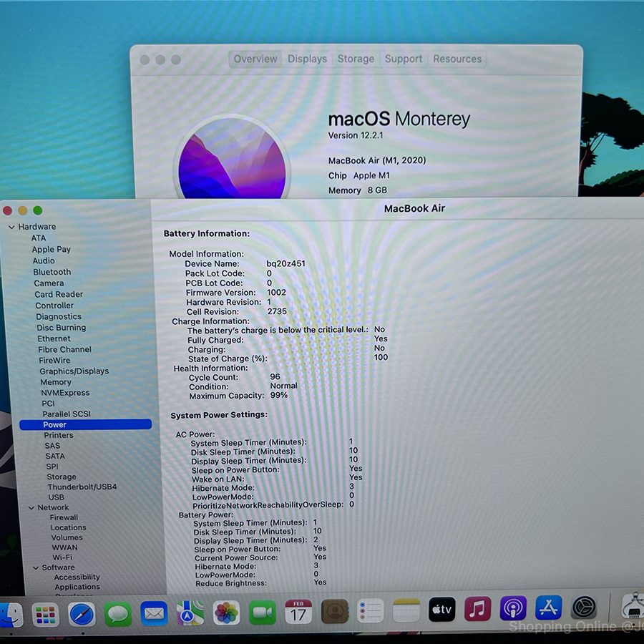Screen dimensions: 644x644
Task: Launch Reminders from the Dock
Action: [371, 611]
